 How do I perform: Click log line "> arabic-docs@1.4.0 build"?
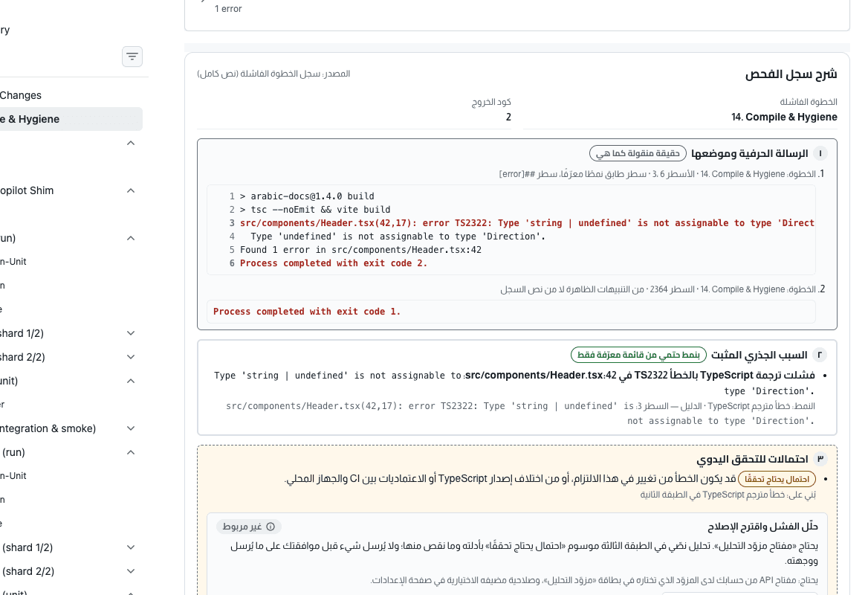point(307,196)
